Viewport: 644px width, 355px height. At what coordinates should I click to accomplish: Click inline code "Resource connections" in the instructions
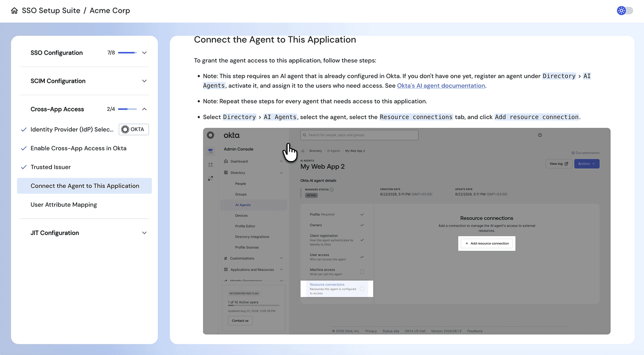[x=416, y=117]
